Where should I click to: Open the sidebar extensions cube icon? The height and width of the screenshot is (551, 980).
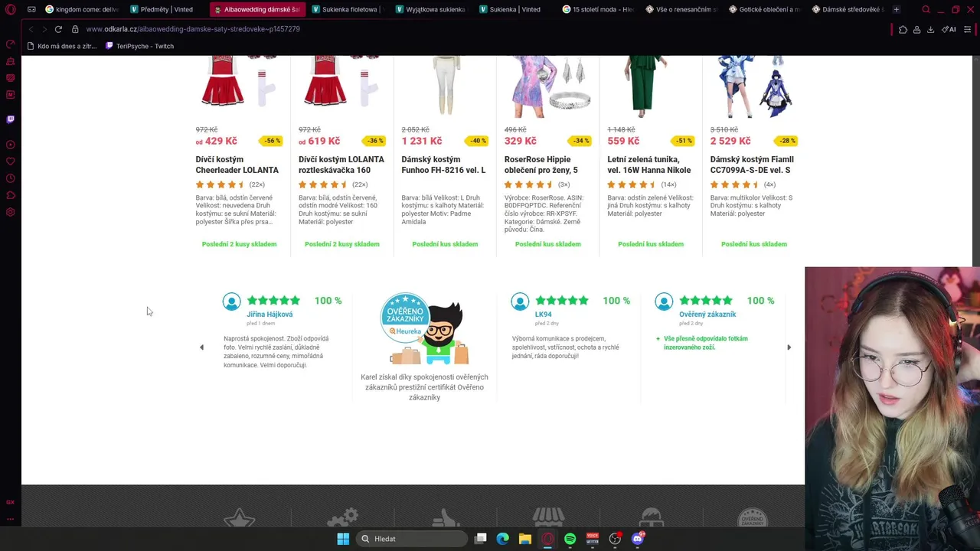[11, 195]
